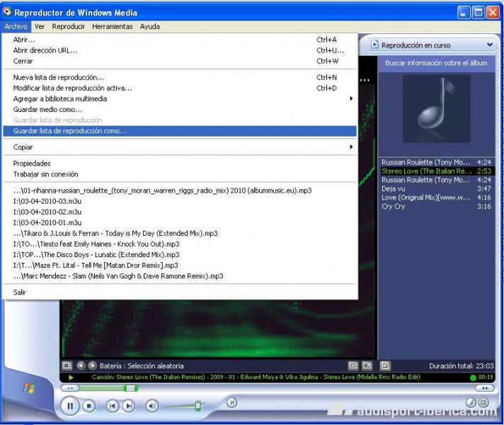Open the Ayuda menu
Screen dimensions: 504x425
coord(150,27)
